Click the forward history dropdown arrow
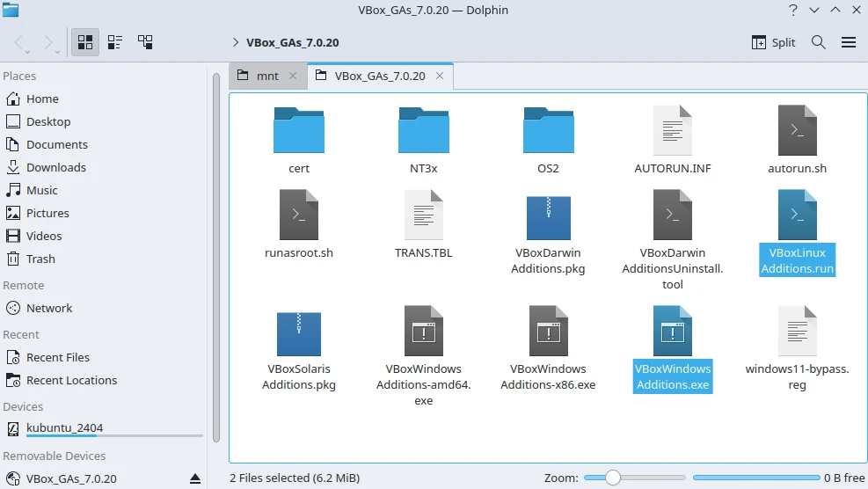Image resolution: width=868 pixels, height=489 pixels. [x=57, y=52]
